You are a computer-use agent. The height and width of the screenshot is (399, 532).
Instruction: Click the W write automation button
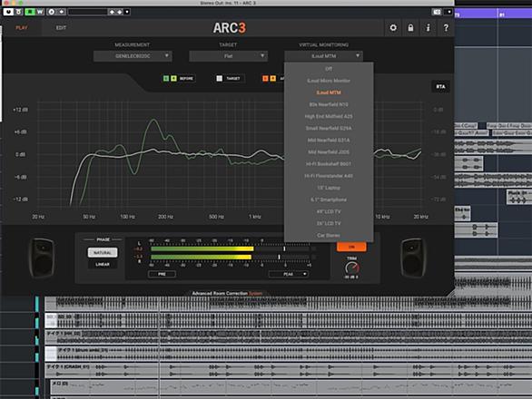pos(40,12)
